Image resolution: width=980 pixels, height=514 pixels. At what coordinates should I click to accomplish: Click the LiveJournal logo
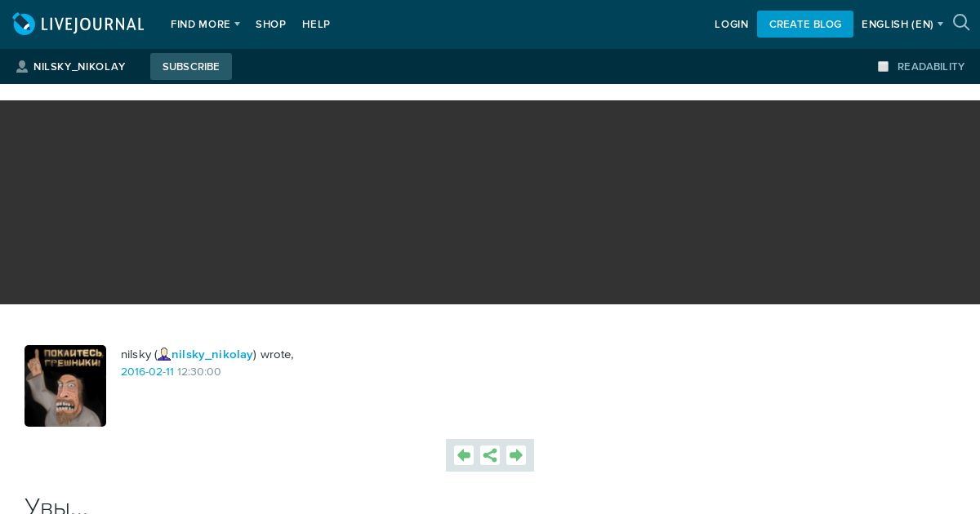point(78,24)
